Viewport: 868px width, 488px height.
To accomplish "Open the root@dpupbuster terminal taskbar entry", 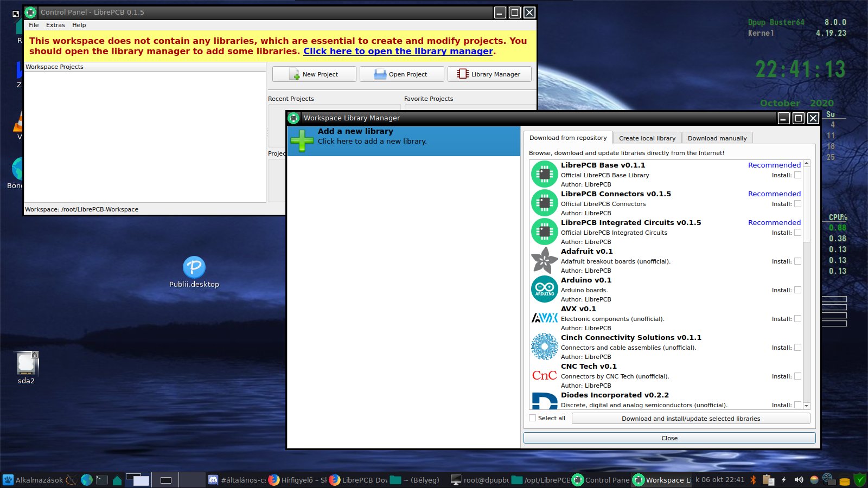I will 480,480.
